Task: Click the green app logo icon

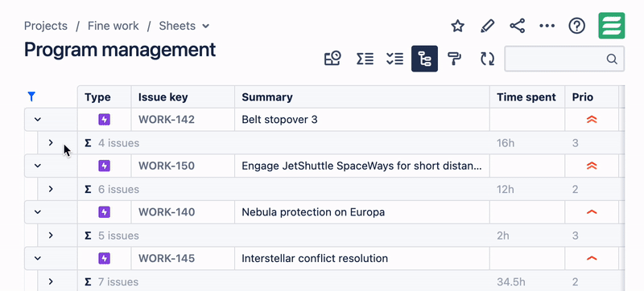Action: 612,26
